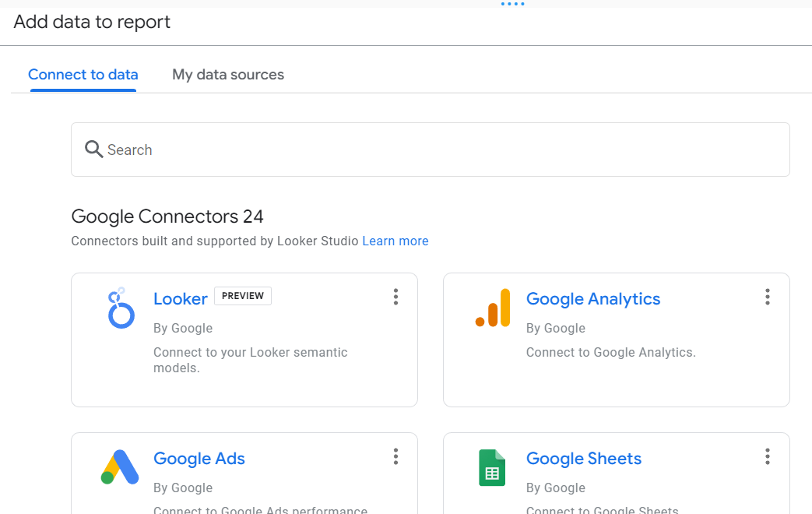The width and height of the screenshot is (812, 514).
Task: Select the Google Ads logo icon
Action: click(x=120, y=467)
